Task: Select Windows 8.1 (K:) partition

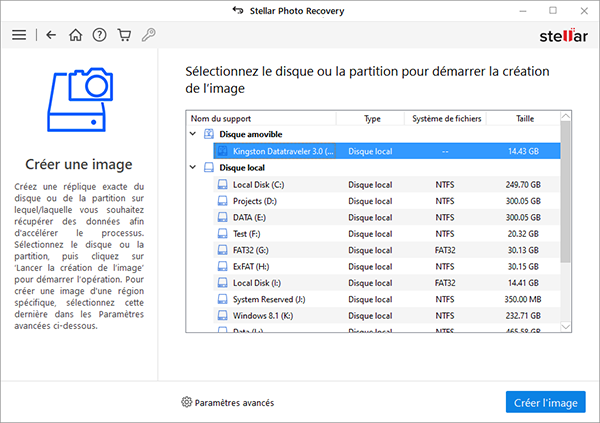Action: pyautogui.click(x=387, y=316)
